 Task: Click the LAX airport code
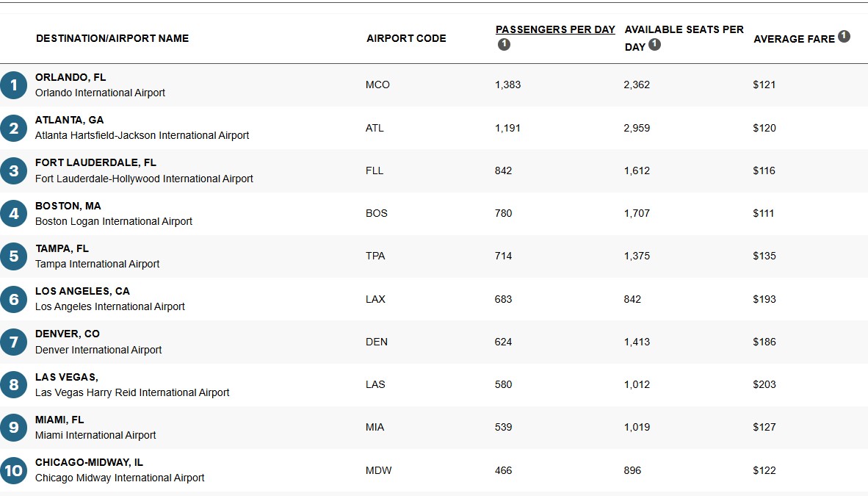375,299
